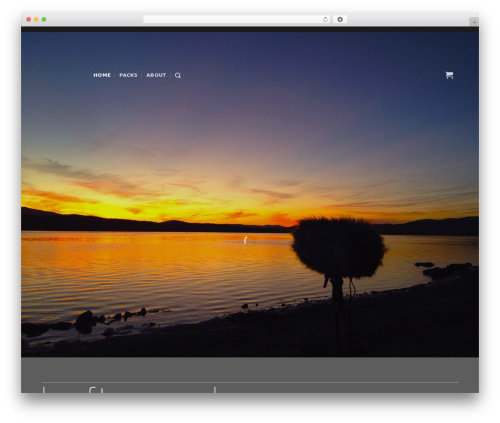This screenshot has width=500, height=423.
Task: Minimize window with yellow button
Action: point(36,19)
